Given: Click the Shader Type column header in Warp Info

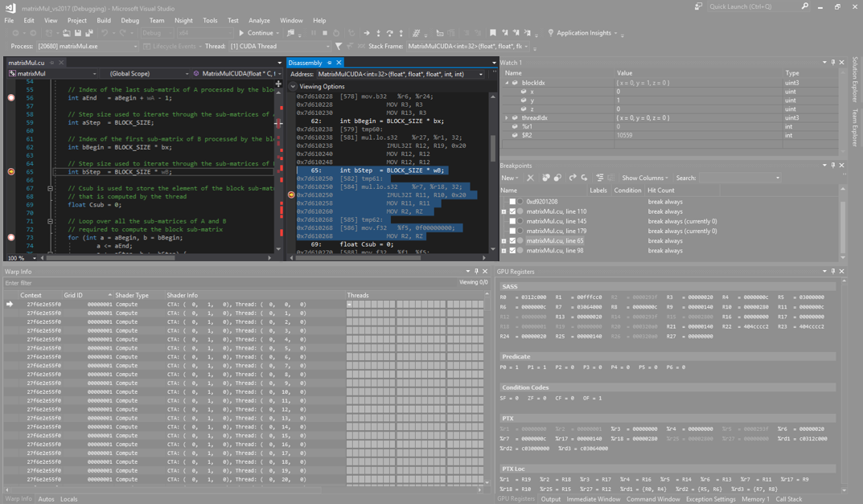Looking at the screenshot, I should point(132,296).
